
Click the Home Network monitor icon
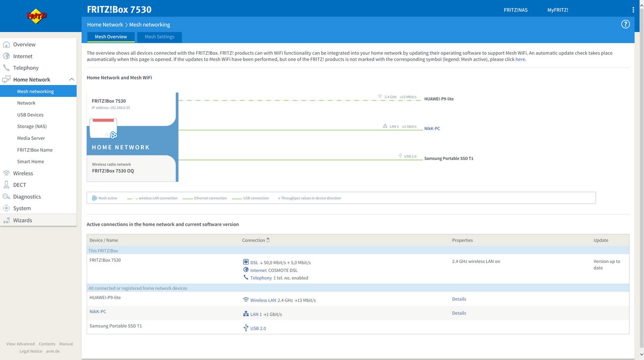(7, 79)
